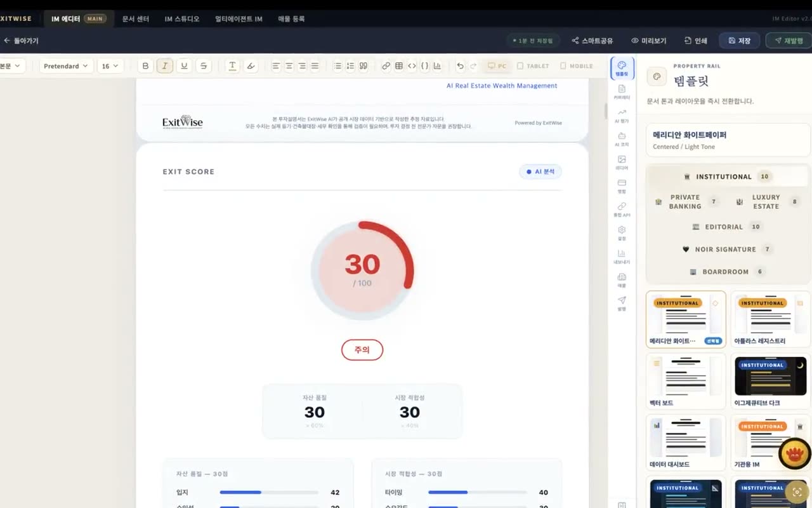This screenshot has height=508, width=812.
Task: Select the 기관용 IM template
Action: pos(770,443)
